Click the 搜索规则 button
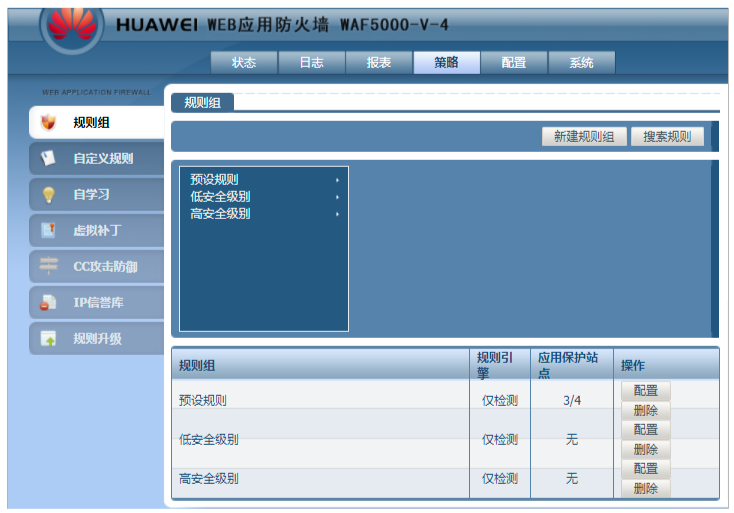This screenshot has height=513, width=734. tap(667, 136)
